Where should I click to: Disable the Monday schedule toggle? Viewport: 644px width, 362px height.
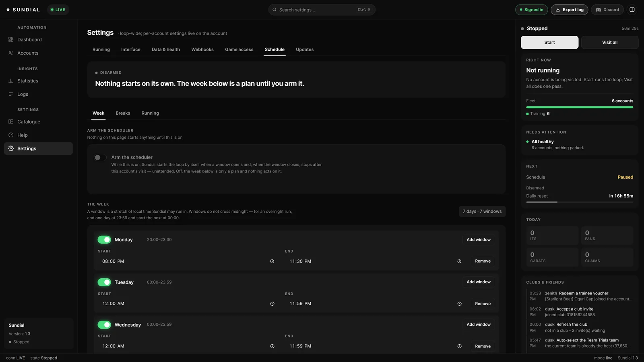tap(104, 240)
